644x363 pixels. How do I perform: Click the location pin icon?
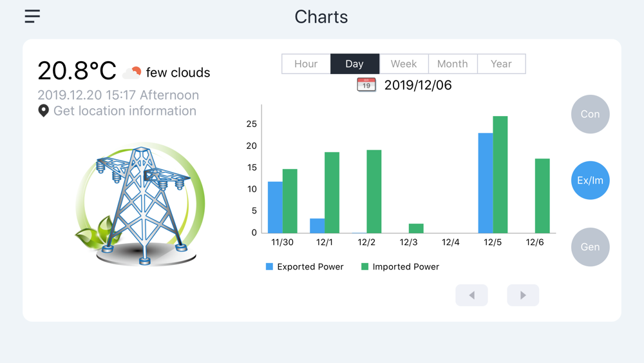44,111
